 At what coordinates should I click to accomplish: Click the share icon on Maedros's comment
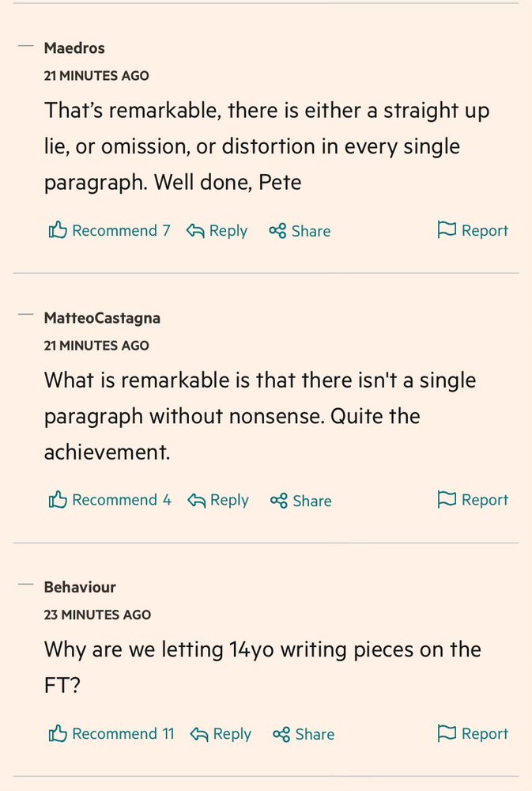278,230
